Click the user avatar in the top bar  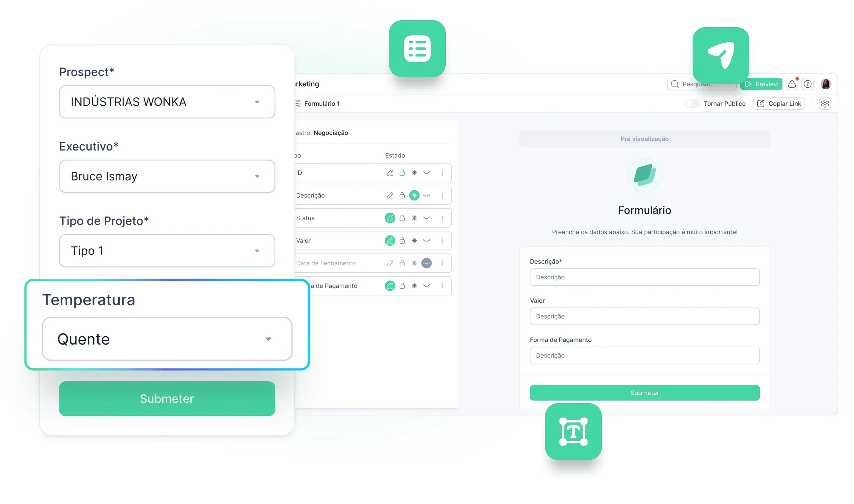[825, 84]
